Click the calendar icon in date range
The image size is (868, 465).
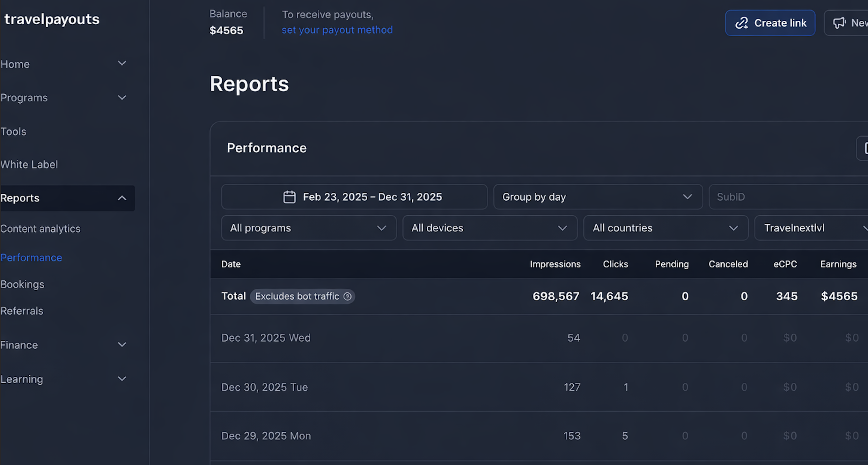coord(289,197)
